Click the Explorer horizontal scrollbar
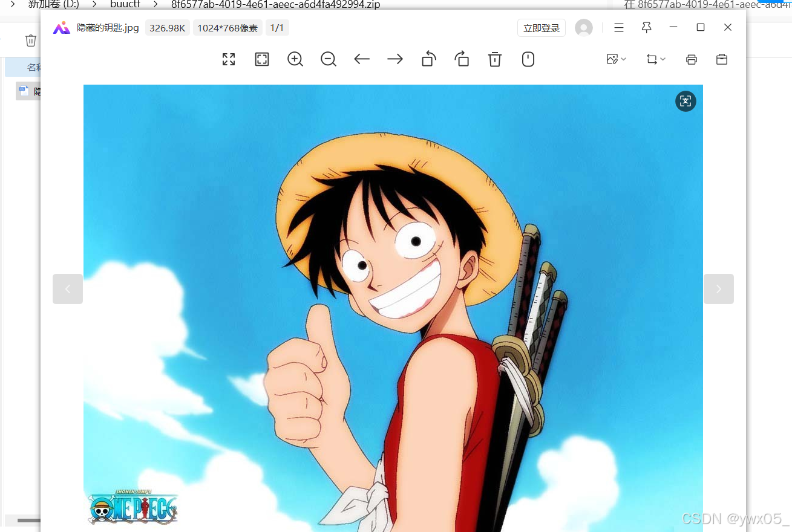Screen dimensions: 792x532 click(28, 520)
